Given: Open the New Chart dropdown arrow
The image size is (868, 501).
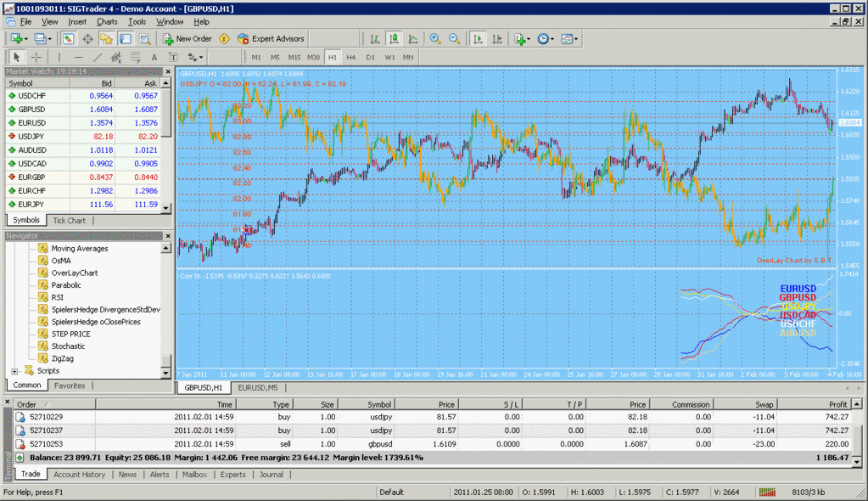Looking at the screenshot, I should [26, 39].
